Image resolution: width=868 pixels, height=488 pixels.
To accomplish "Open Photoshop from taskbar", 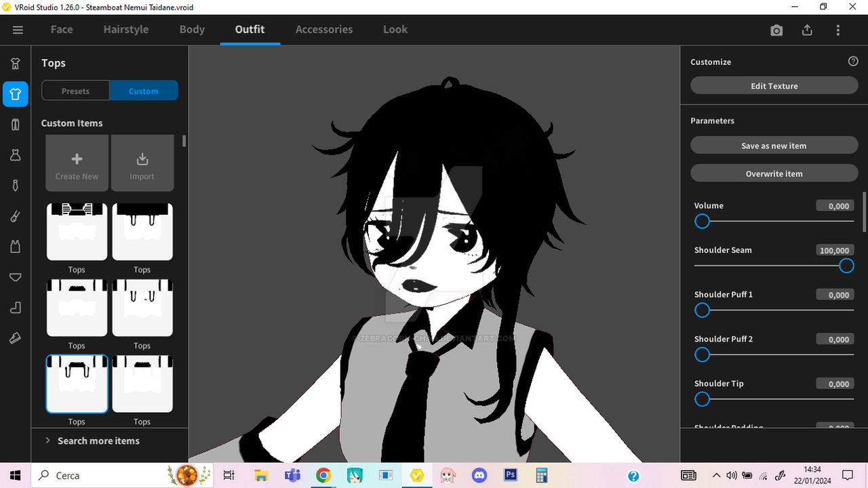I will 511,475.
